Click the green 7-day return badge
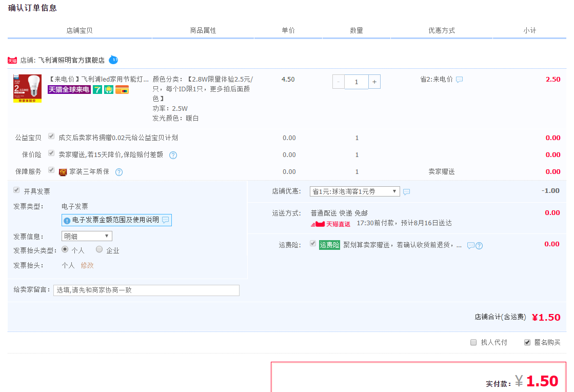Screen dimensions: 574x392 (x=97, y=90)
